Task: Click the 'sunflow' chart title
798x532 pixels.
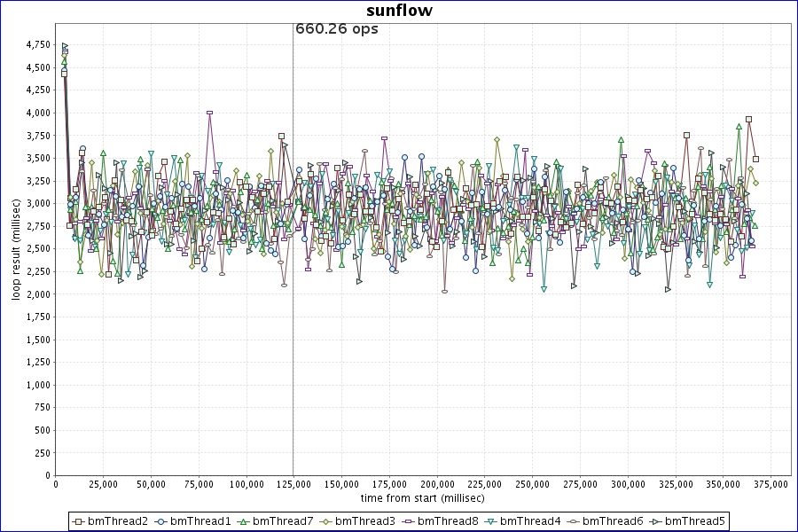Action: (399, 11)
